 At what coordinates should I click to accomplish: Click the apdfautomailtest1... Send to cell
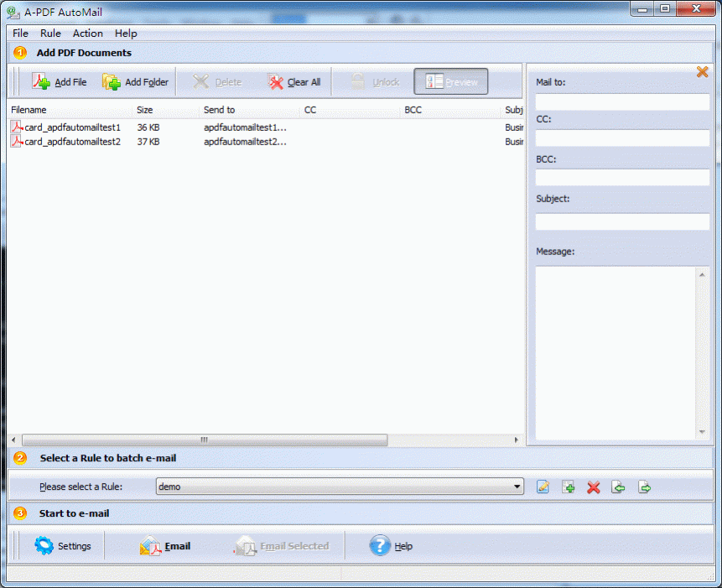click(x=245, y=127)
